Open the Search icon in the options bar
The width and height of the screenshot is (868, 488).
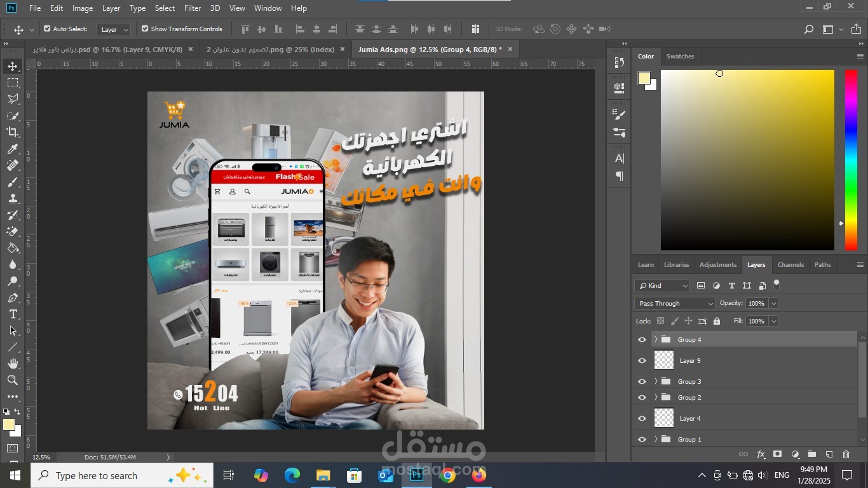point(809,29)
